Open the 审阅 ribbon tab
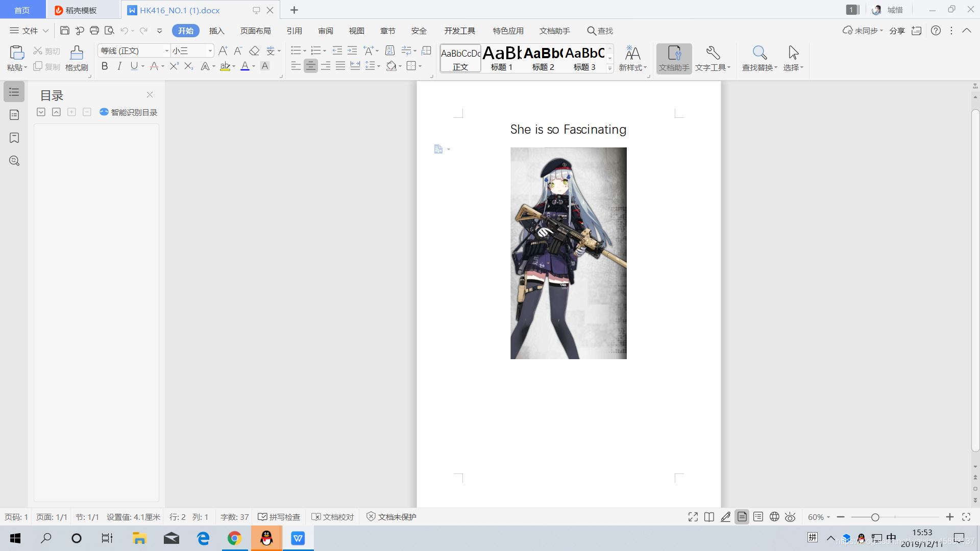Image resolution: width=980 pixels, height=551 pixels. (326, 31)
